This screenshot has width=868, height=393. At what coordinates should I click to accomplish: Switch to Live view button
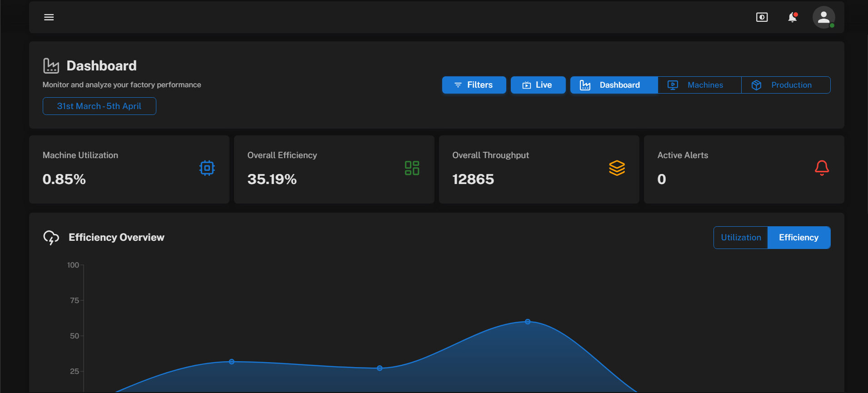point(538,85)
